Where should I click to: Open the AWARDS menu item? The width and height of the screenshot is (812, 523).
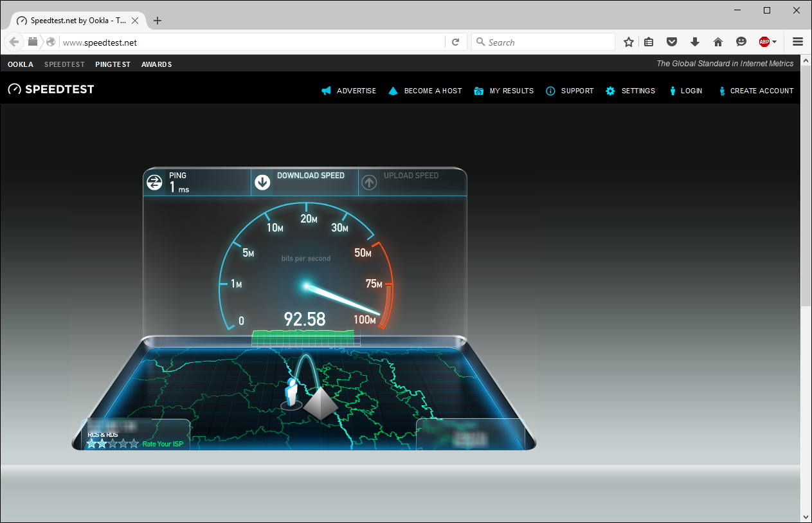tap(156, 64)
